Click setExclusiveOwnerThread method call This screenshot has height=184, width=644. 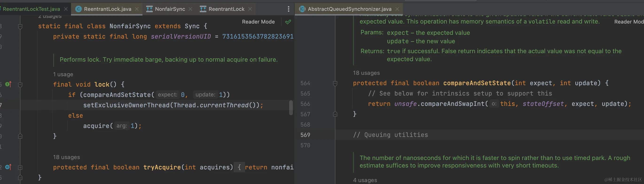click(126, 105)
